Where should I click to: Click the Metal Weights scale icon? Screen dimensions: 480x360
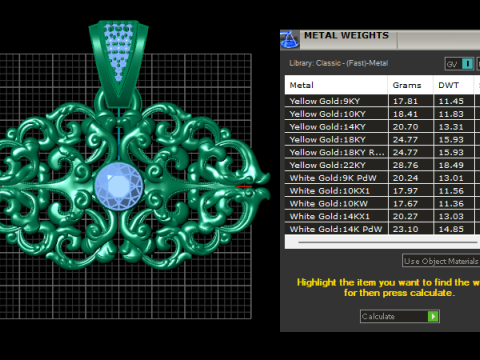pos(290,40)
